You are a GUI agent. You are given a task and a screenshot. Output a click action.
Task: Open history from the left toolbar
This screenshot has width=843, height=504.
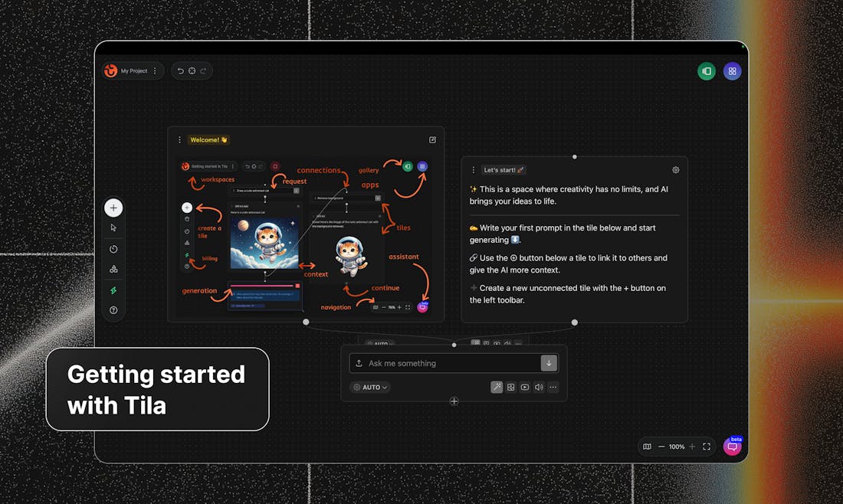click(x=113, y=249)
